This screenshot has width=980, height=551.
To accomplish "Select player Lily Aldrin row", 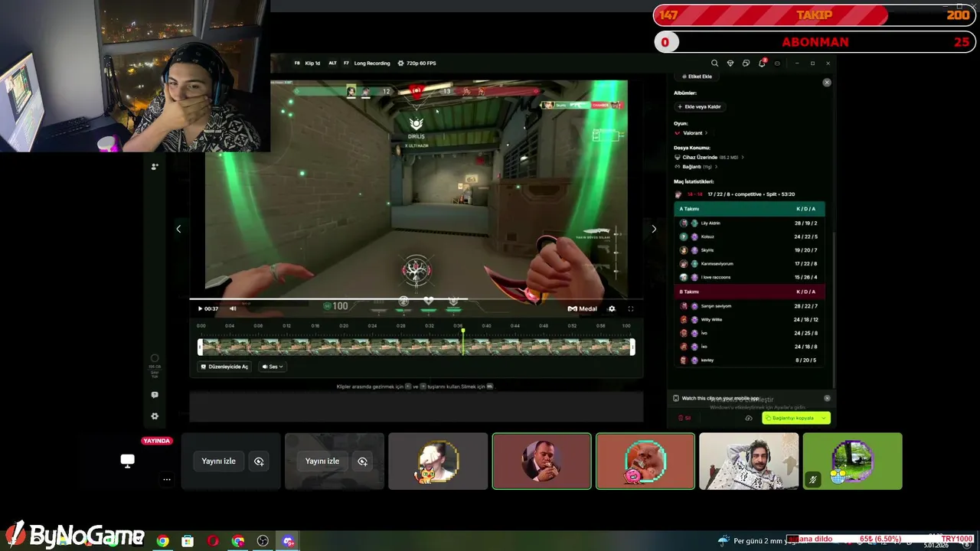I will click(750, 223).
